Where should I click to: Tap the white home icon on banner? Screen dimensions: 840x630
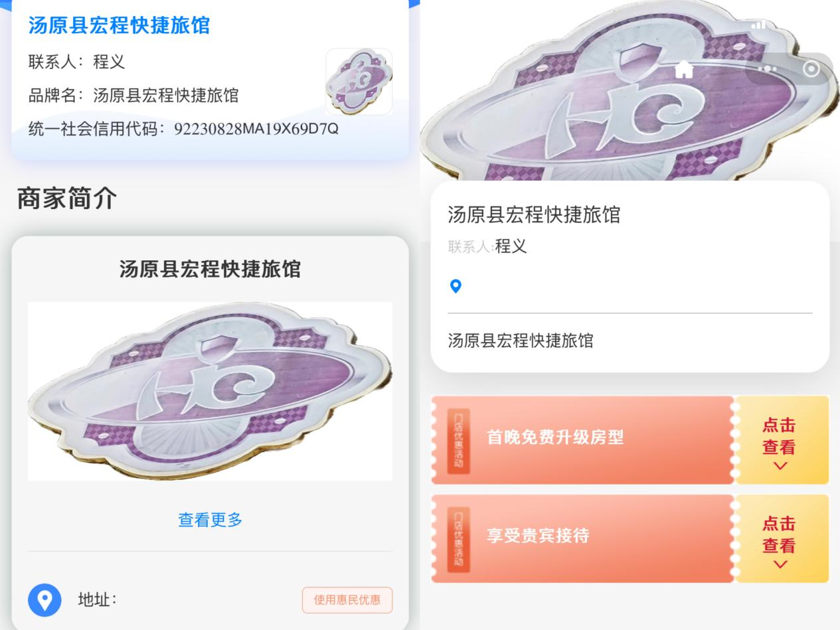[x=684, y=69]
